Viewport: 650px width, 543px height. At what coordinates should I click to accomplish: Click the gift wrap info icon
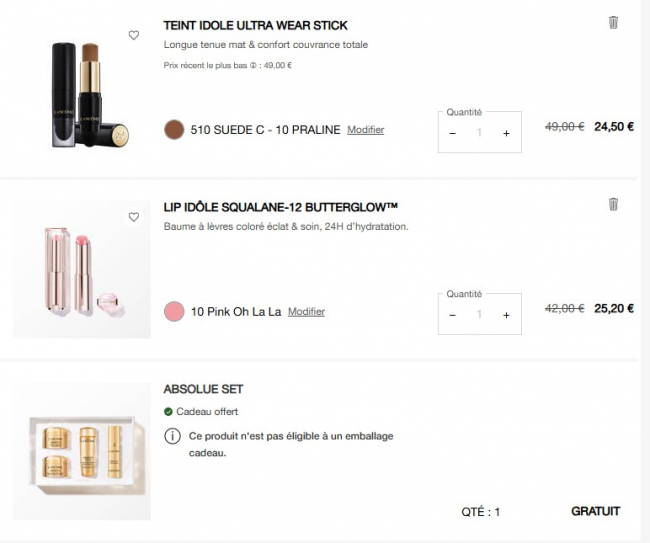coord(172,437)
